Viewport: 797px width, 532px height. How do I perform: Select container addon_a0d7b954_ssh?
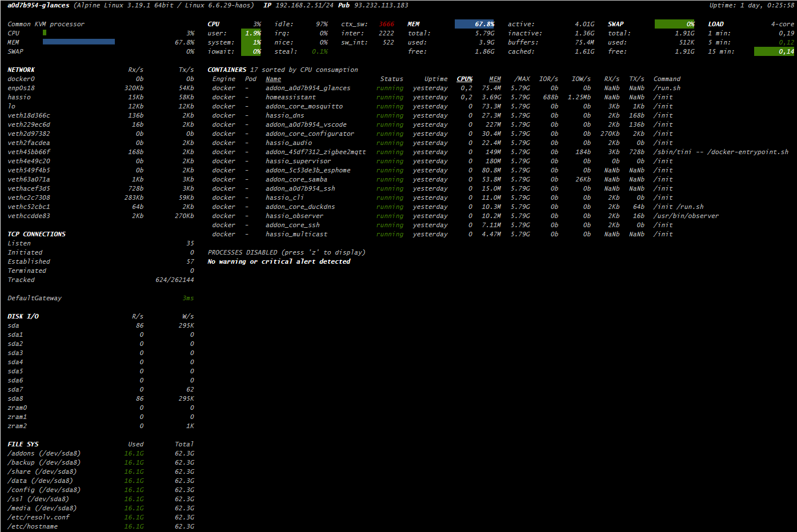(x=300, y=188)
